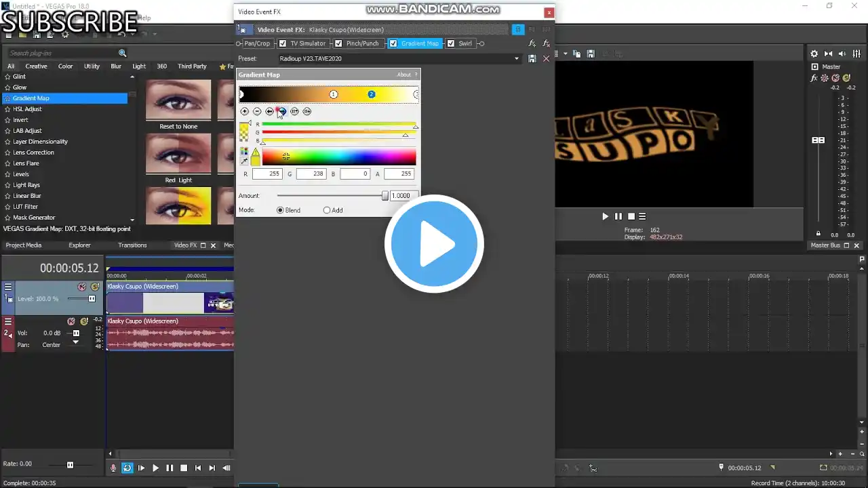Switch to the Transitions tab
Image resolution: width=868 pixels, height=488 pixels.
[x=132, y=245]
